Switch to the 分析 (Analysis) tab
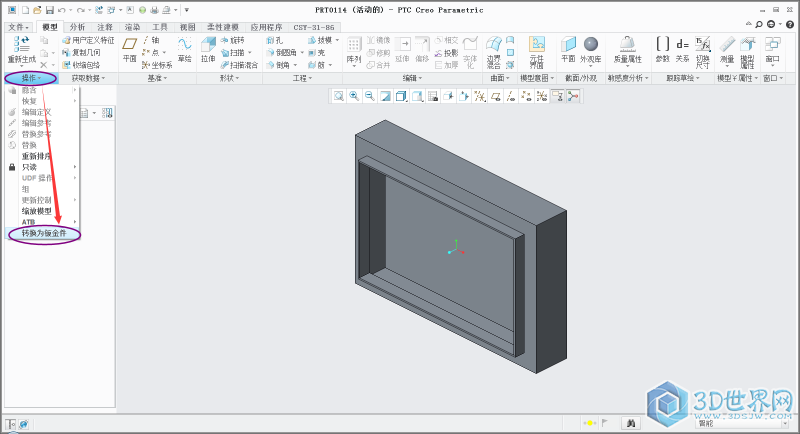This screenshot has height=434, width=800. (x=77, y=27)
